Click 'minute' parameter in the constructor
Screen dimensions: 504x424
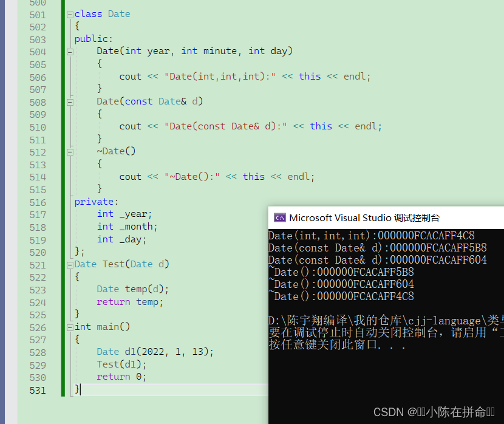[x=220, y=51]
